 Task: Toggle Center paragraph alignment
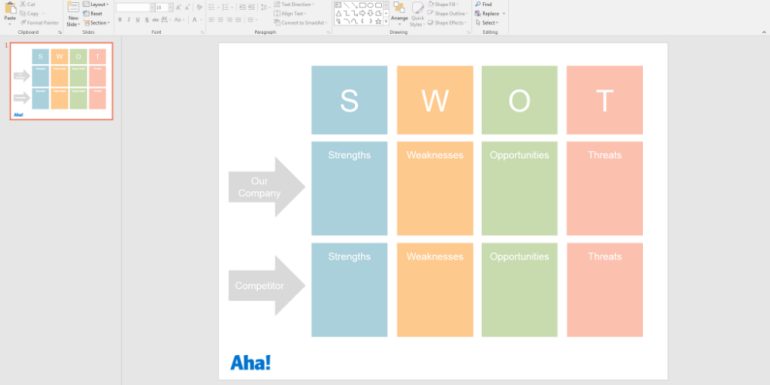coord(220,20)
